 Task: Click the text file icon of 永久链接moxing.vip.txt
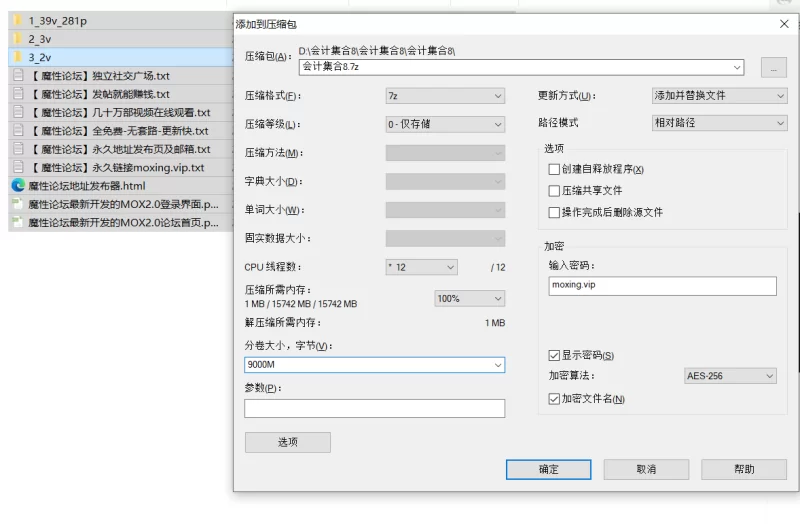(18, 167)
